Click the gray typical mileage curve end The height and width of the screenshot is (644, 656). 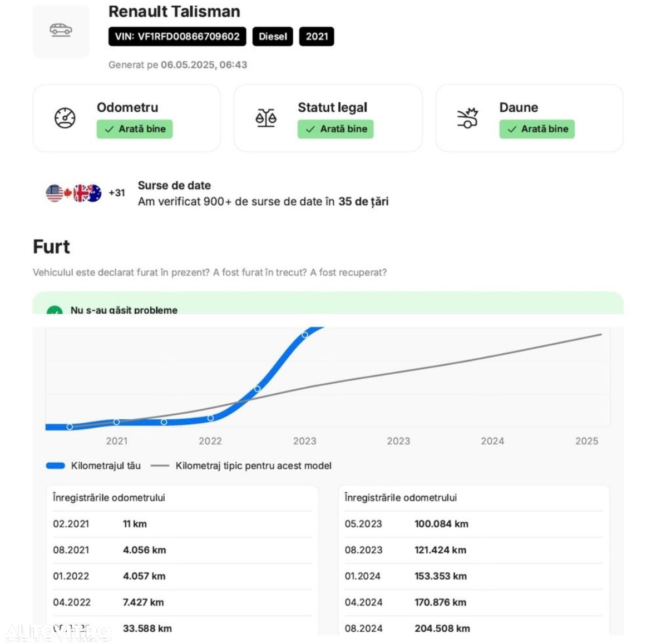pyautogui.click(x=601, y=335)
